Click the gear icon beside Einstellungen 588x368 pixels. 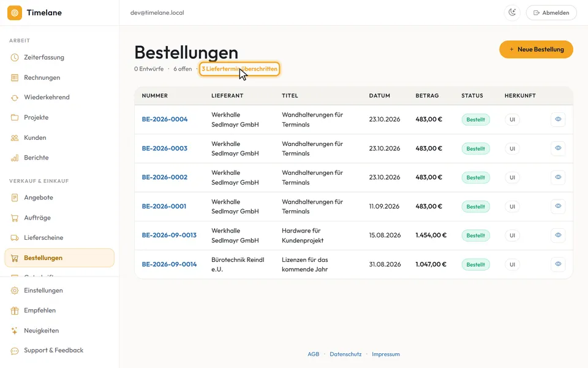coord(15,291)
